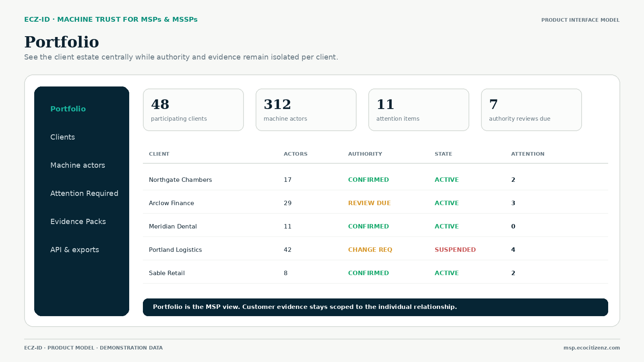Click the STATE column header
This screenshot has width=644, height=362.
coord(443,154)
